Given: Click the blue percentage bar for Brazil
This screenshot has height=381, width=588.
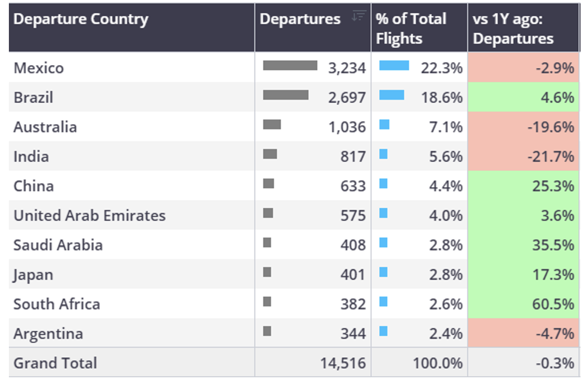Looking at the screenshot, I should point(392,95).
